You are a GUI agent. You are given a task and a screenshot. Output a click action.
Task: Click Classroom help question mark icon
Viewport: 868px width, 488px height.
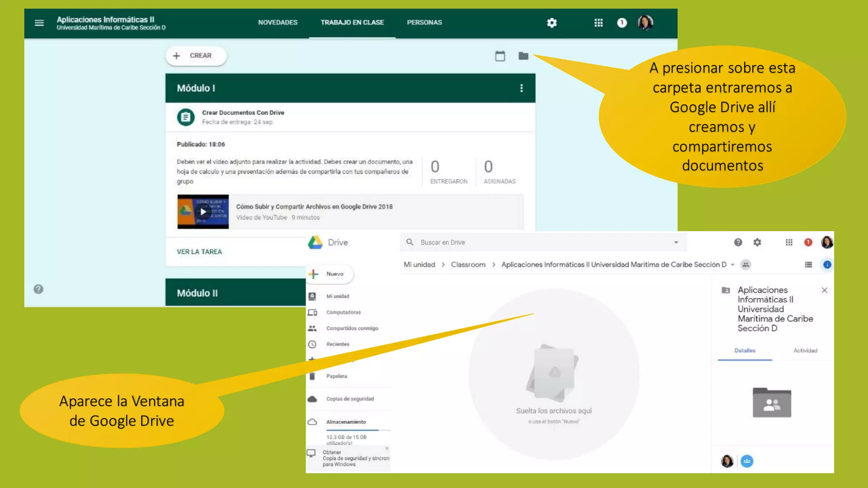point(39,289)
